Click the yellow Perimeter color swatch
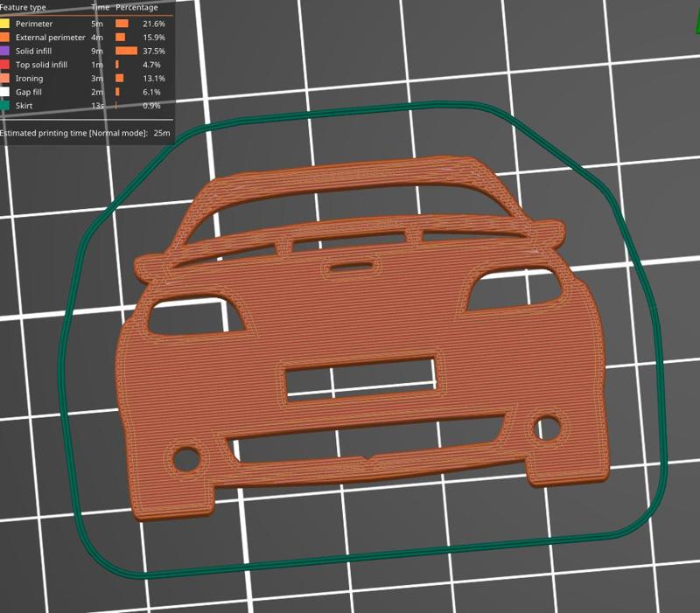This screenshot has width=700, height=613. click(4, 24)
